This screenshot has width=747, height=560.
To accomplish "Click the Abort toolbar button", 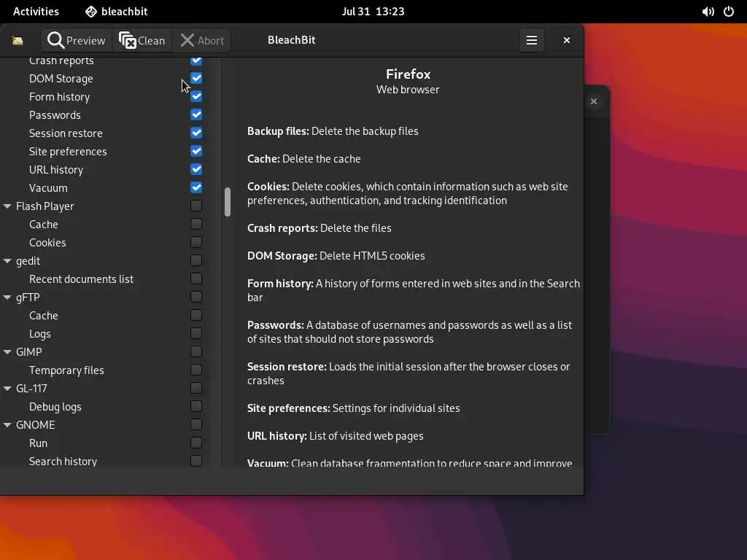I will click(x=201, y=41).
